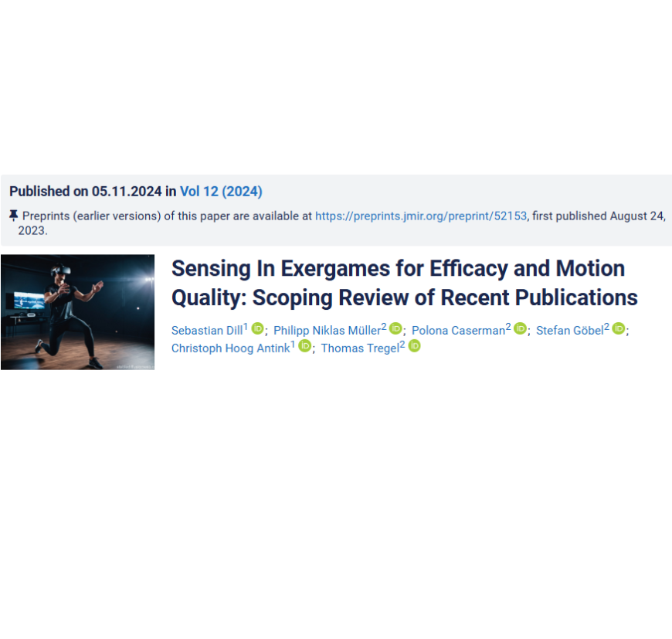Open Christoph Hoog Antink's ORCID icon
The width and height of the screenshot is (672, 639).
click(x=304, y=346)
